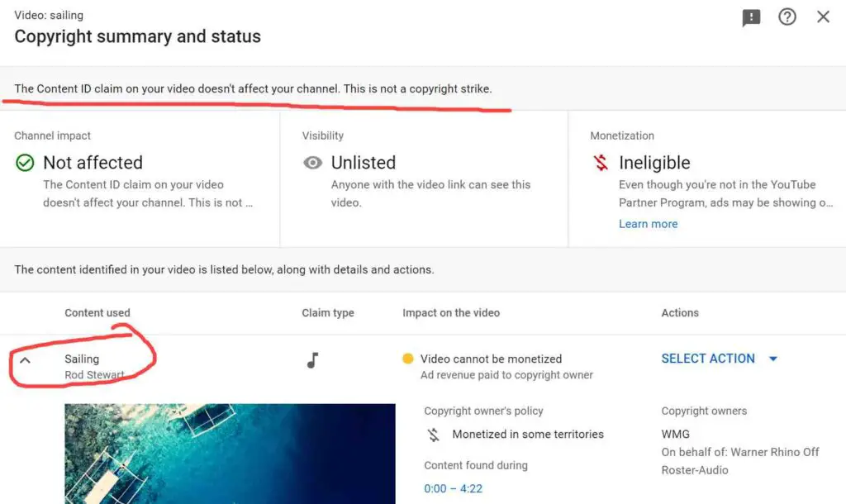
Task: Click the Ineligible monetization heading
Action: pos(654,163)
